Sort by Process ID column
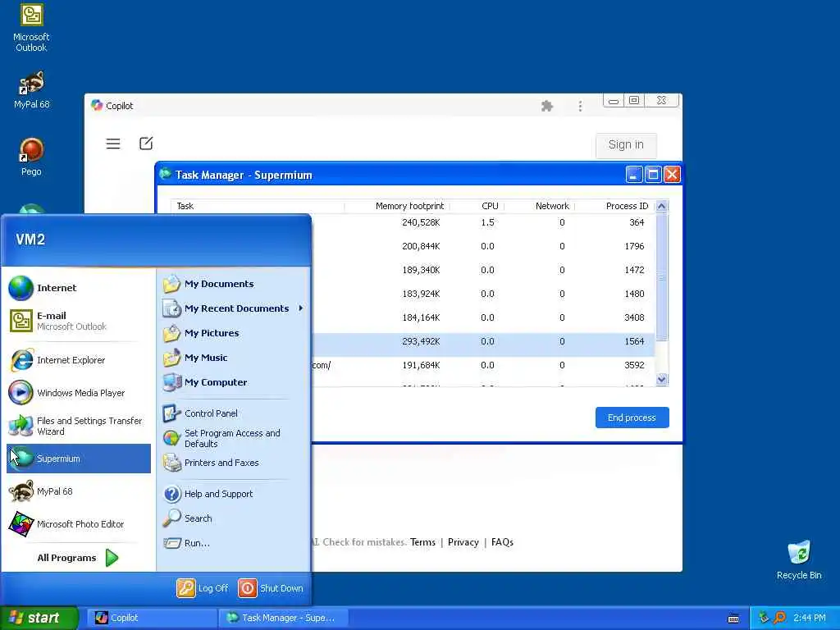840x630 pixels. click(614, 206)
